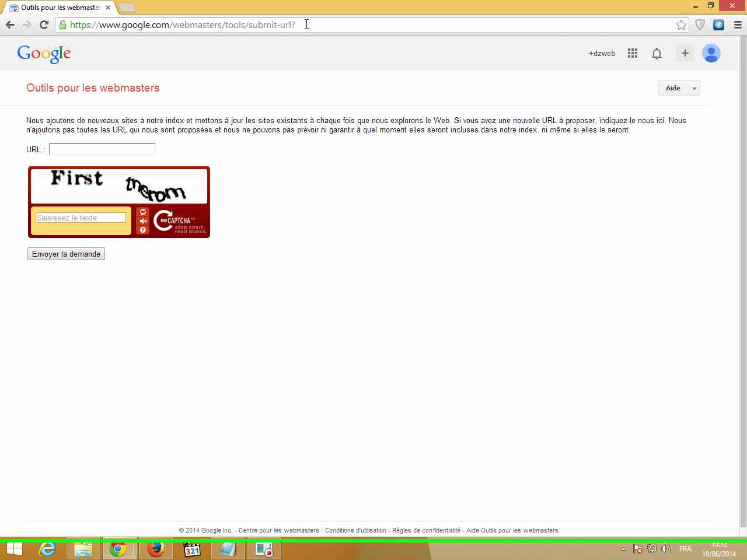Open the clock showing 18/06/2014
The height and width of the screenshot is (560, 747).
coord(719,549)
